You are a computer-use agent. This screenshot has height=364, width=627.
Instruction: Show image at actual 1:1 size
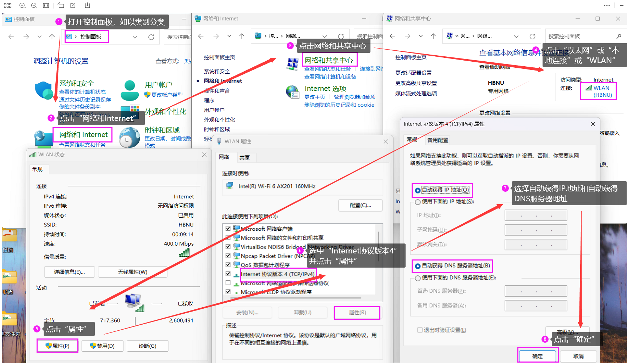tap(46, 5)
